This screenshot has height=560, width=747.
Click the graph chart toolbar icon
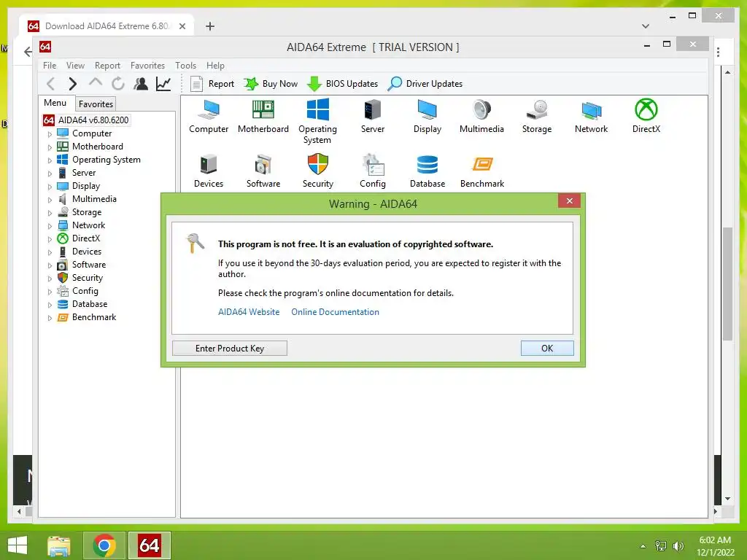[163, 84]
